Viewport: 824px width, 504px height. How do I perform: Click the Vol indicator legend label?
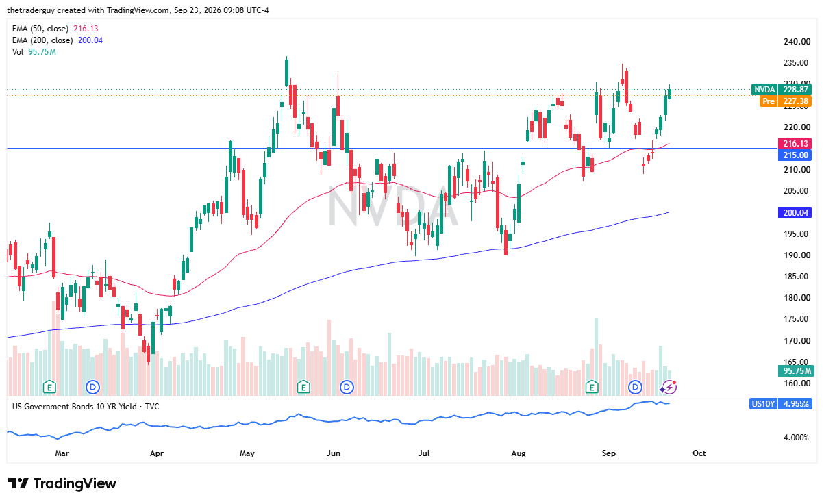tap(18, 51)
